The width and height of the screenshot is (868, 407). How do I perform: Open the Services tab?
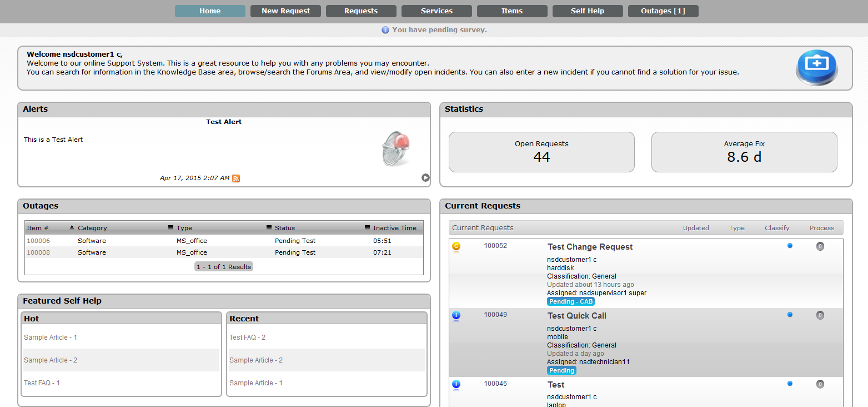[436, 11]
